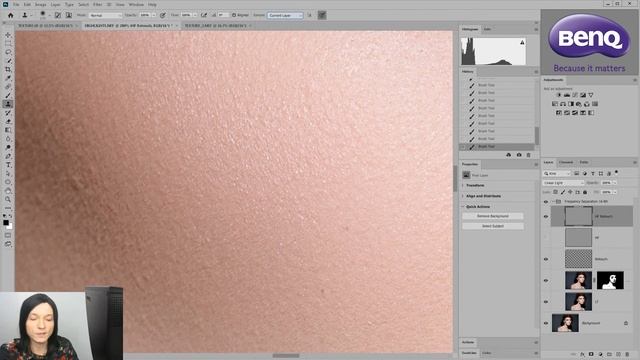Image resolution: width=640 pixels, height=360 pixels.
Task: Hide the Background layer
Action: [x=546, y=323]
